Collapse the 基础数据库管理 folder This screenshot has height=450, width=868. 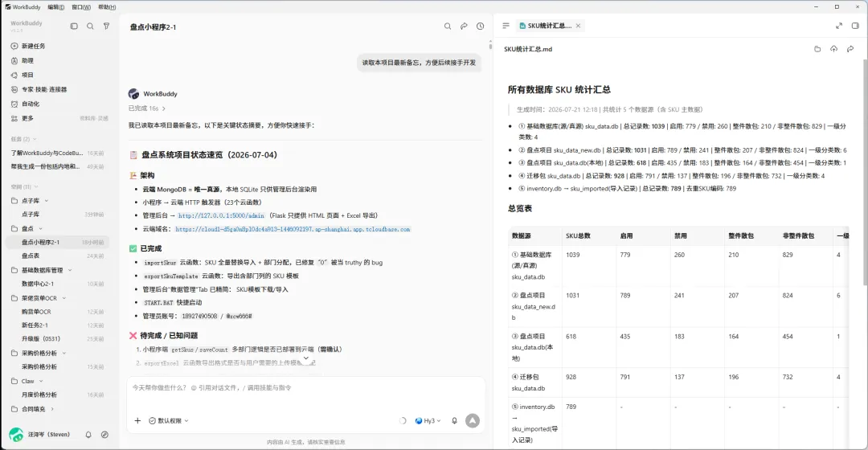(70, 270)
